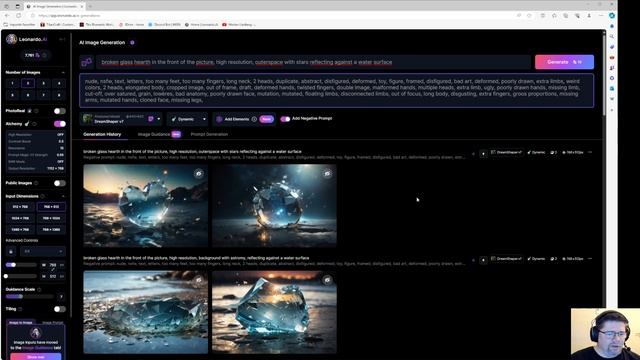
Task: Open the DreamShaper v7 model dropdown
Action: [x=121, y=119]
